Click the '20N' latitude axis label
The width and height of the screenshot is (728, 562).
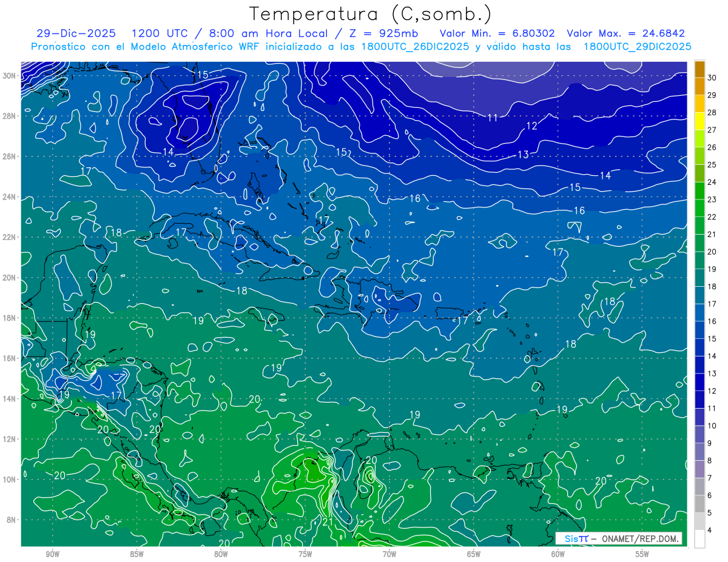click(x=9, y=278)
